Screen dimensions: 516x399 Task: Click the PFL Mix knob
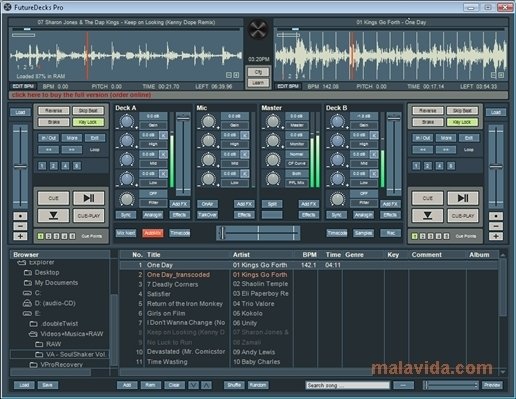click(273, 179)
